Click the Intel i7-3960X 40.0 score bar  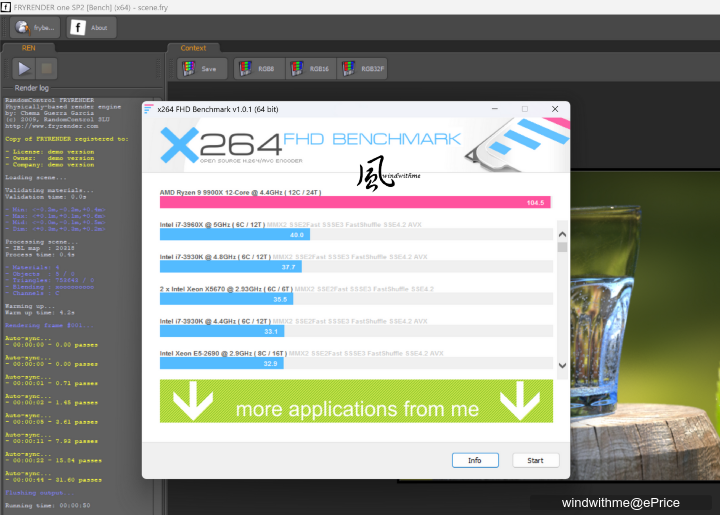pyautogui.click(x=234, y=235)
